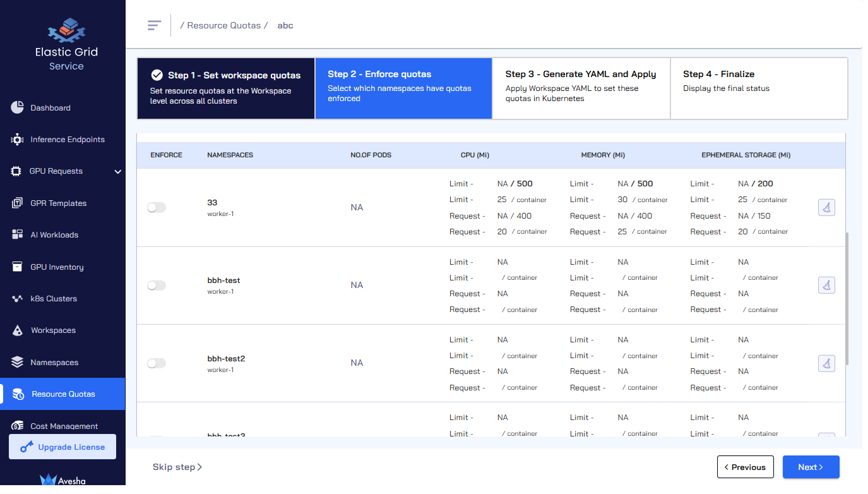Click the clear quota icon for namespace 33

point(826,207)
